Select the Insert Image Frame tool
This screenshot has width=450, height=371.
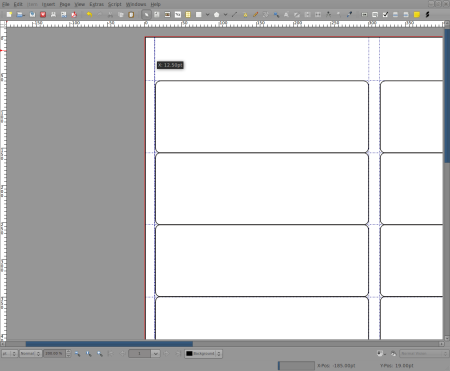167,15
